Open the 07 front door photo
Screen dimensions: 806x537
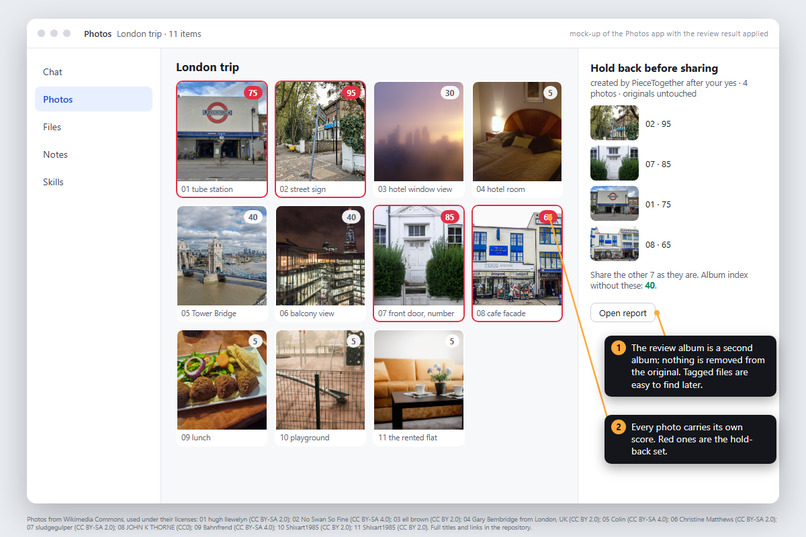pos(418,256)
